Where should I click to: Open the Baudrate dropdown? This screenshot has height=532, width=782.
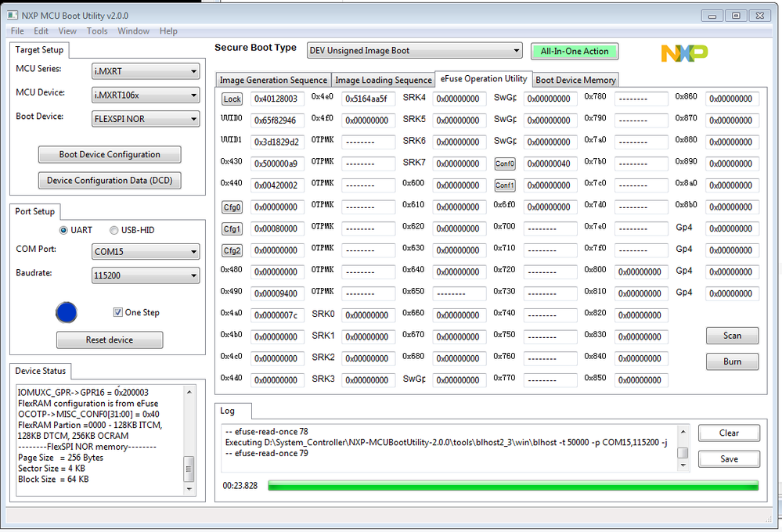(146, 275)
